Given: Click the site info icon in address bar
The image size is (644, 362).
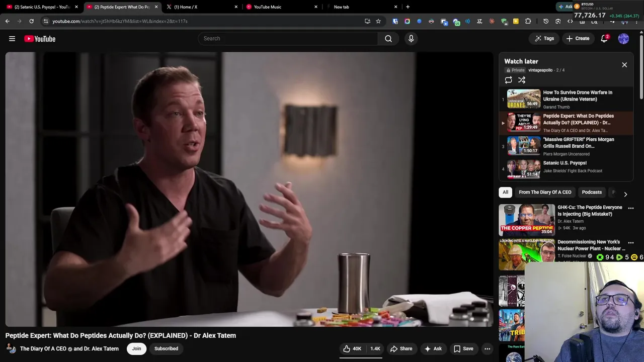Looking at the screenshot, I should click(46, 21).
